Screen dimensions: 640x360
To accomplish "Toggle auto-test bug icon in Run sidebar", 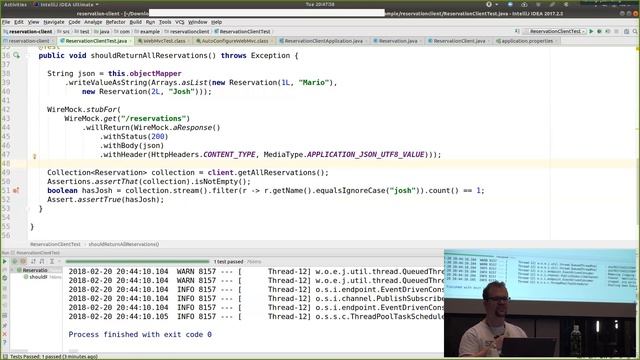I will coord(4,278).
